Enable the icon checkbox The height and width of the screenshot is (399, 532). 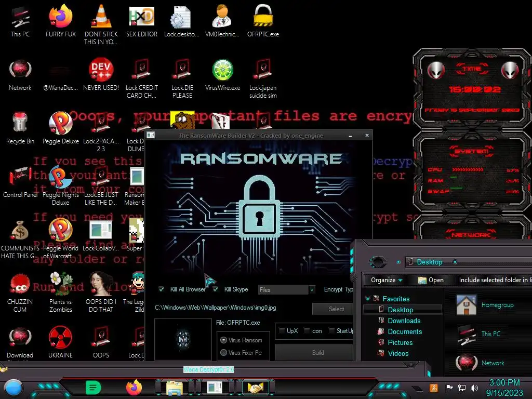coord(307,330)
